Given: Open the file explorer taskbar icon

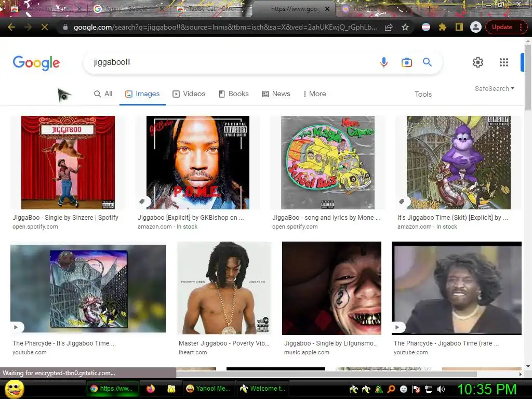Looking at the screenshot, I should [171, 389].
